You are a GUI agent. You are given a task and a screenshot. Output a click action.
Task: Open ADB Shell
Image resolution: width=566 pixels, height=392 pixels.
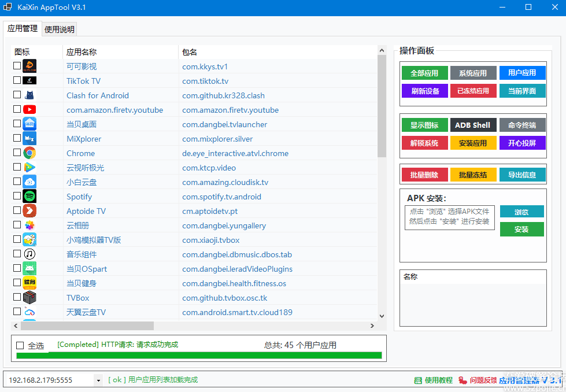click(x=473, y=125)
